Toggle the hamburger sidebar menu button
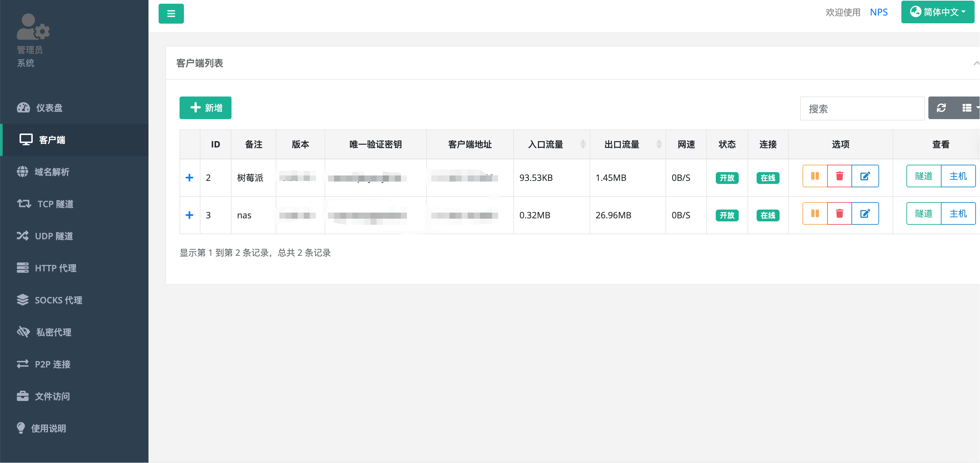This screenshot has width=980, height=463. pyautogui.click(x=171, y=14)
